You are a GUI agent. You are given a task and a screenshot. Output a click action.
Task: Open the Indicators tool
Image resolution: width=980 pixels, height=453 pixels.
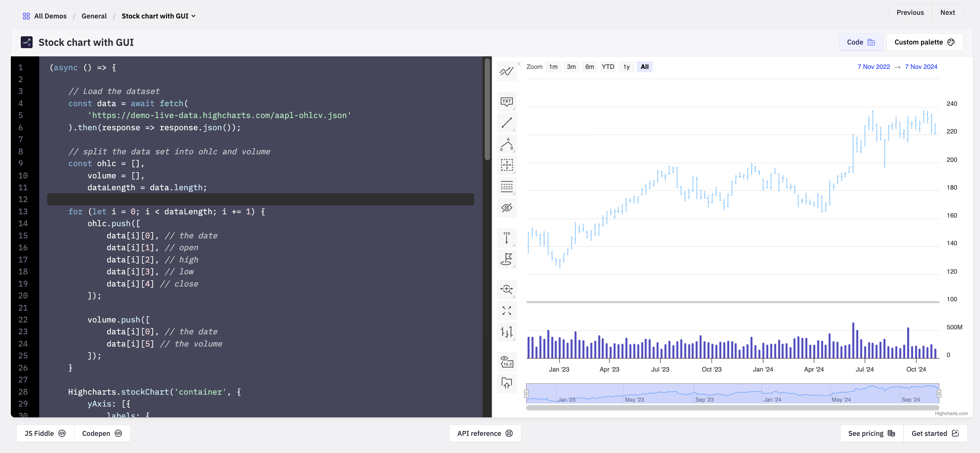click(x=506, y=71)
